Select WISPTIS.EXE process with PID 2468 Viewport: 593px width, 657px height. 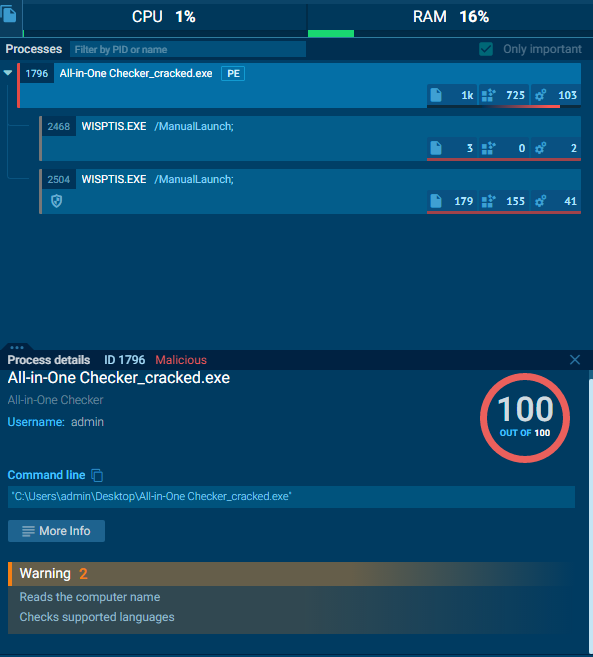click(x=310, y=139)
